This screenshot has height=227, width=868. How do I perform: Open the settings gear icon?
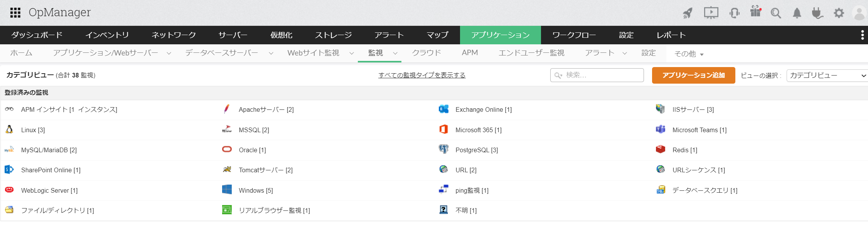click(839, 13)
